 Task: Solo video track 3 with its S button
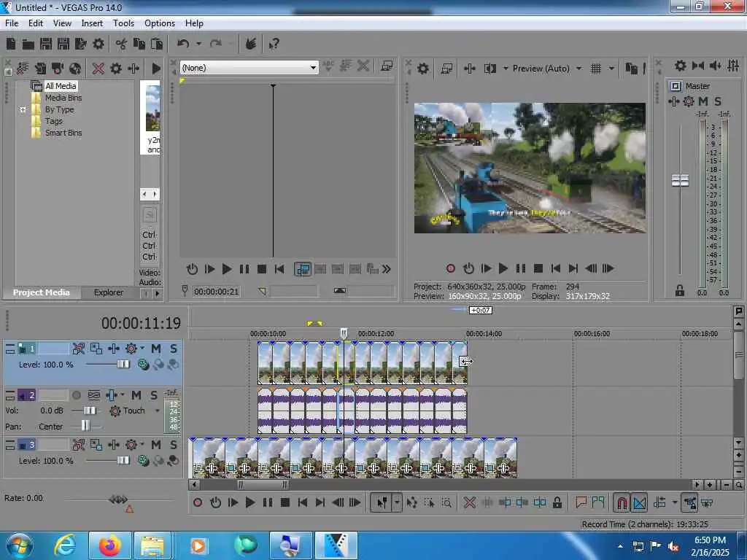(174, 445)
